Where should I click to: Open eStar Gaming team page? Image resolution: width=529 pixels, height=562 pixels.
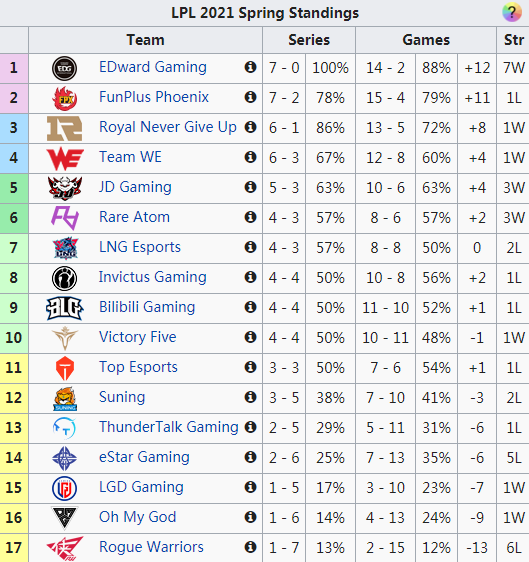click(144, 457)
